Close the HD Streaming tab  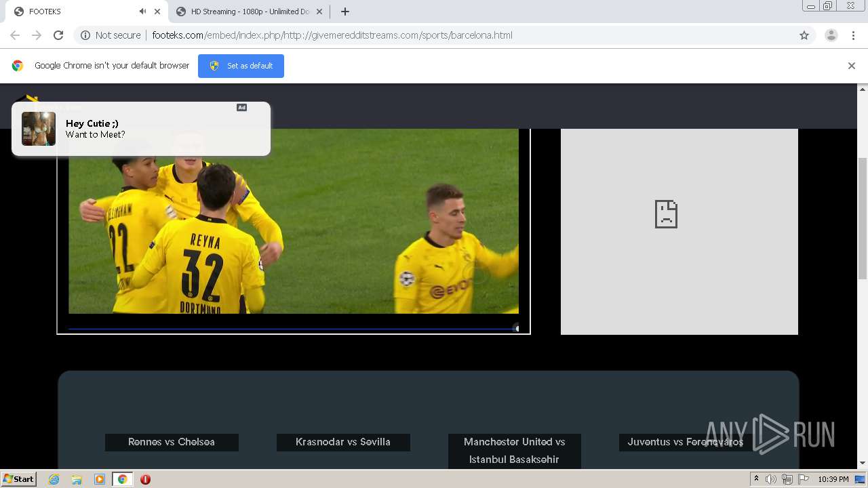tap(319, 12)
